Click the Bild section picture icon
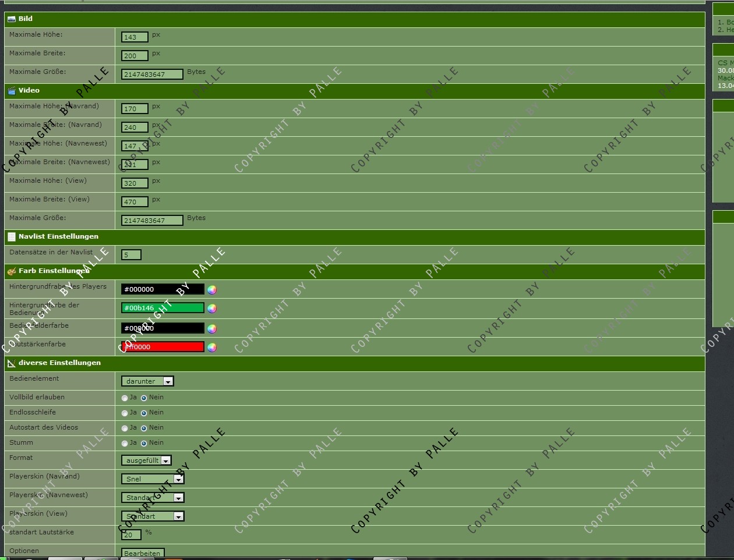Viewport: 734px width, 560px height. click(x=11, y=19)
